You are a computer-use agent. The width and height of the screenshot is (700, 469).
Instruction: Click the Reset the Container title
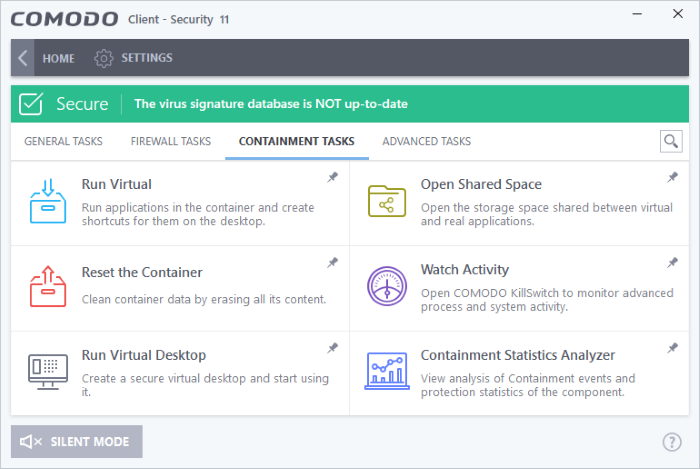pos(142,272)
